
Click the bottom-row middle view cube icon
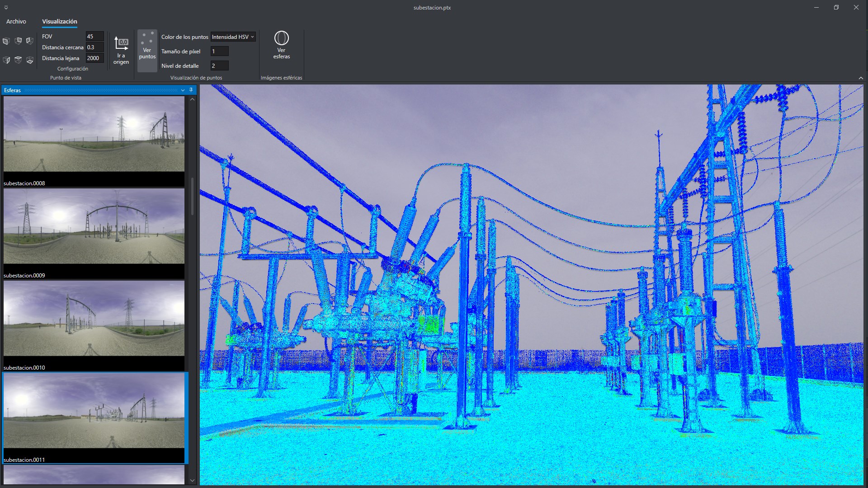(x=18, y=60)
